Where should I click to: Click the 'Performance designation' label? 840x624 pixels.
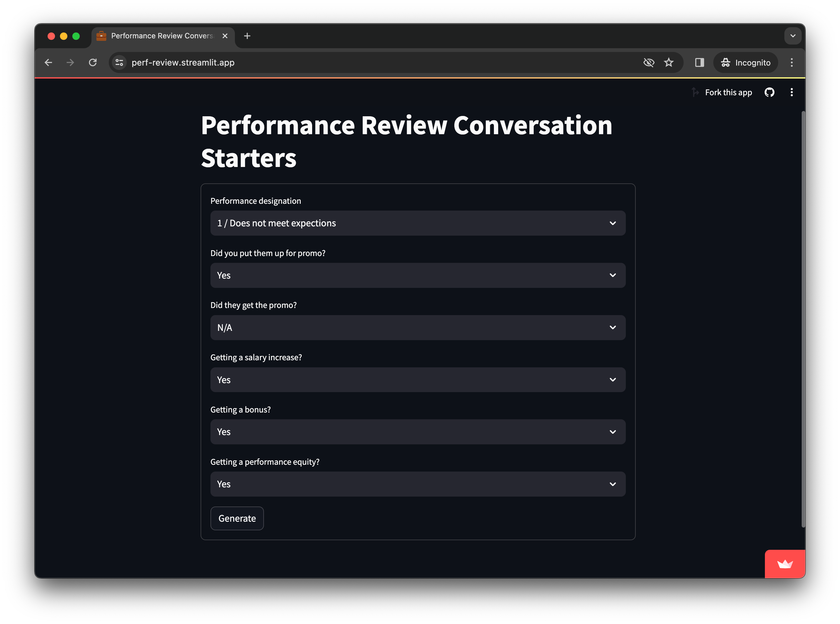pyautogui.click(x=256, y=201)
